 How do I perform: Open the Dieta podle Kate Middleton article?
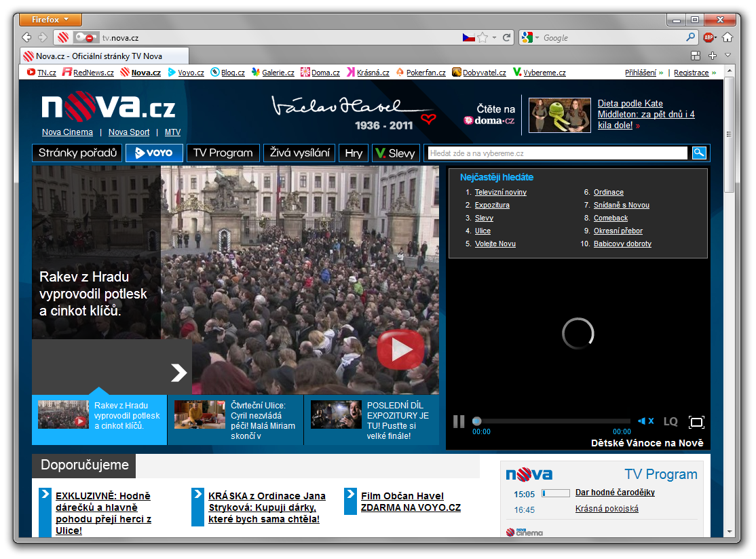click(646, 114)
